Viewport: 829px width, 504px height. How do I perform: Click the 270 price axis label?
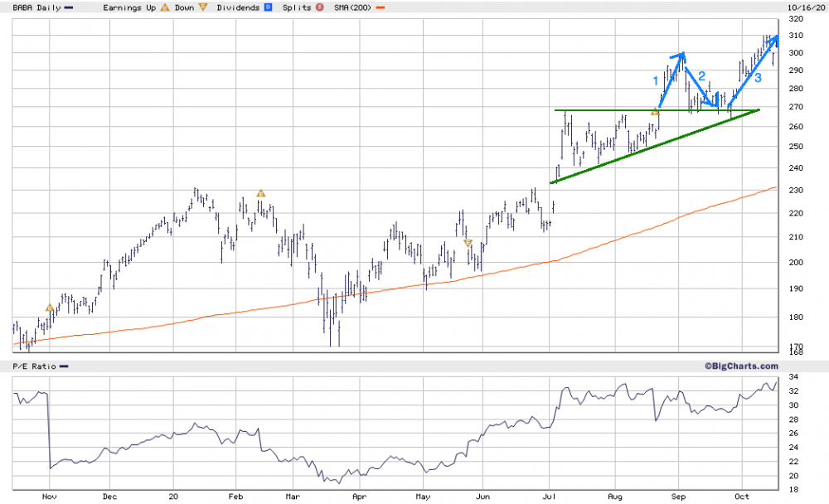pyautogui.click(x=796, y=107)
